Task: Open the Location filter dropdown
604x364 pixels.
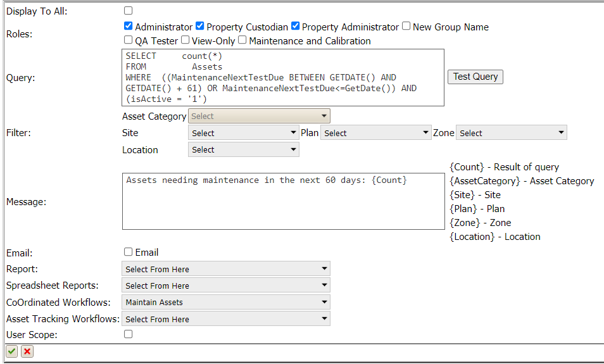Action: click(x=244, y=149)
